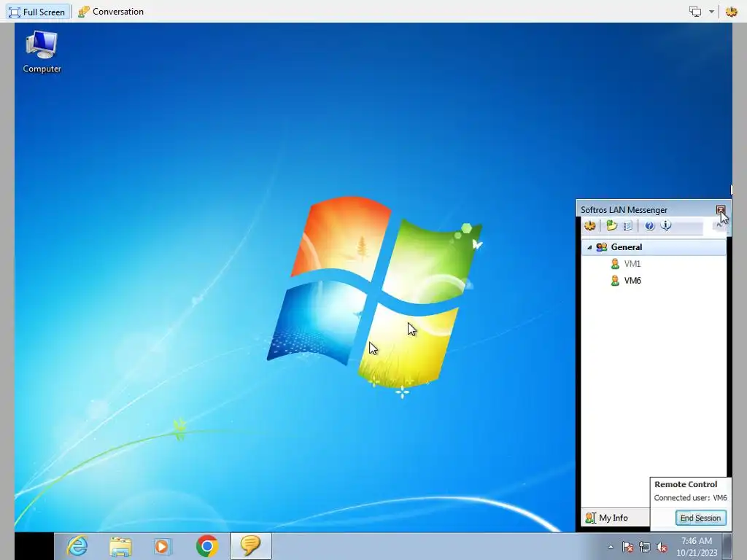The image size is (747, 560).
Task: Click the monitor display icon in the top right
Action: [x=695, y=12]
